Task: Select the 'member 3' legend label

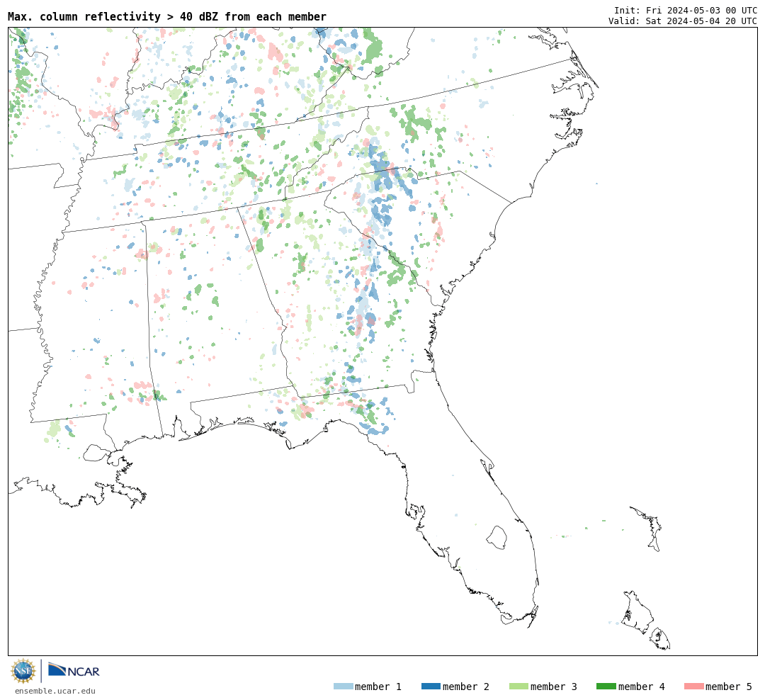Action: (554, 687)
